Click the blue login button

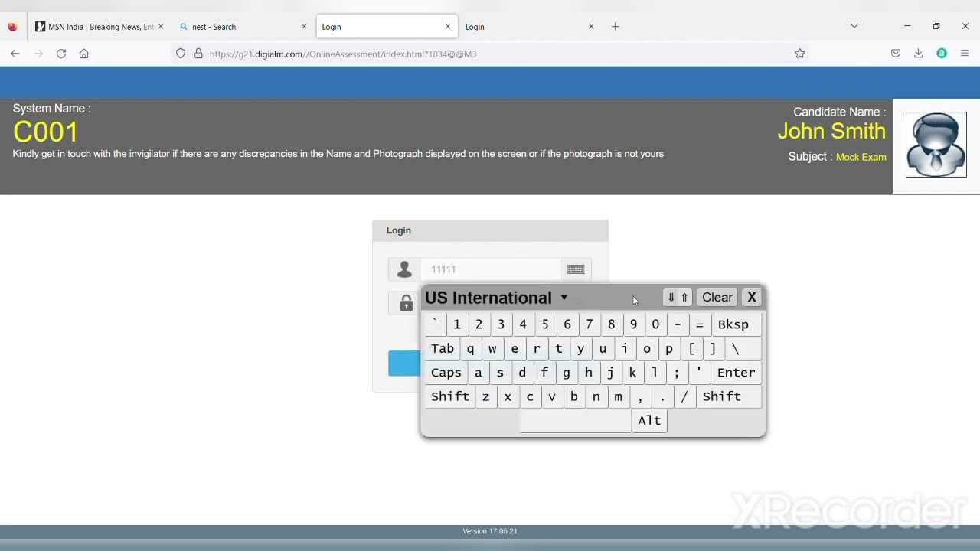[x=403, y=364]
